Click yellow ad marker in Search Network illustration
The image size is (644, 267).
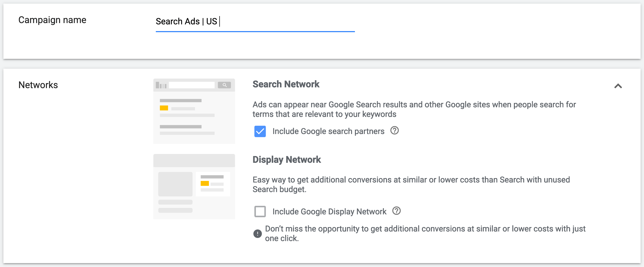164,108
